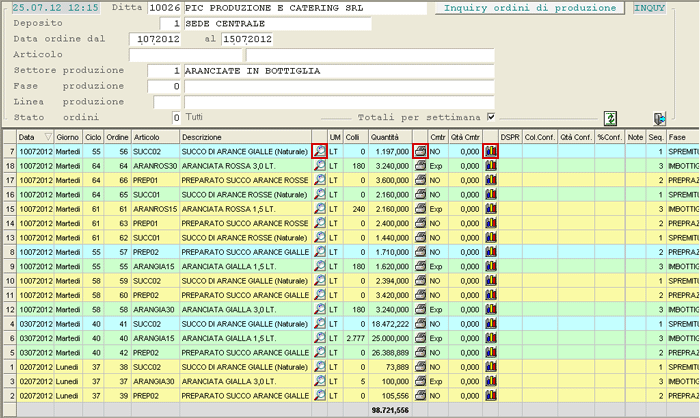Screen dimensions: 700x418
Task: Click the Quantità column header
Action: 391,137
